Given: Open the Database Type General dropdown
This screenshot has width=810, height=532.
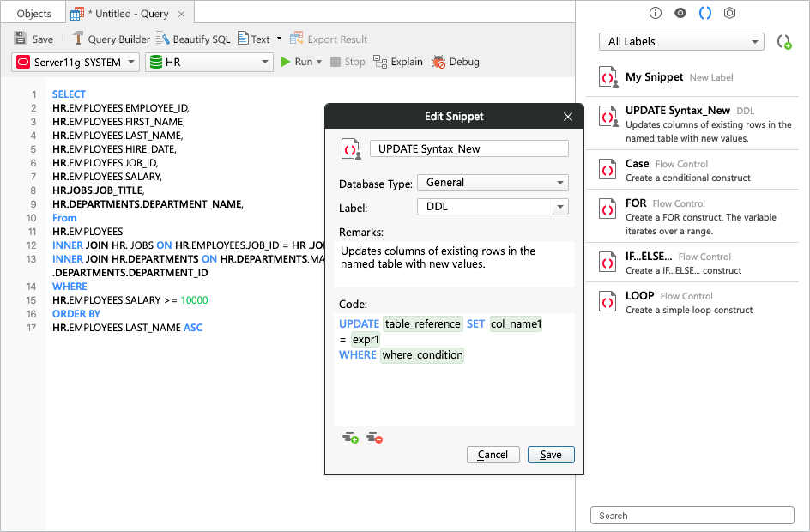Looking at the screenshot, I should [493, 182].
